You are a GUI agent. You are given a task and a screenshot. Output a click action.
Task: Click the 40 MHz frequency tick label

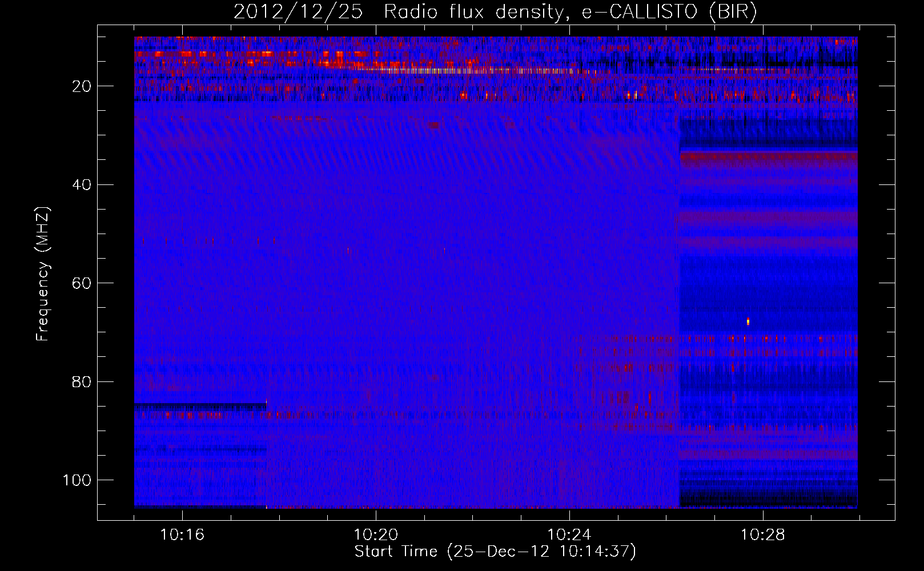pos(82,184)
